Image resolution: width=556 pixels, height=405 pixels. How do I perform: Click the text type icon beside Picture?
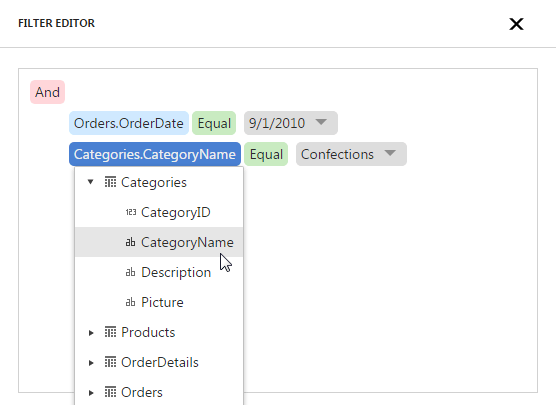tap(130, 302)
